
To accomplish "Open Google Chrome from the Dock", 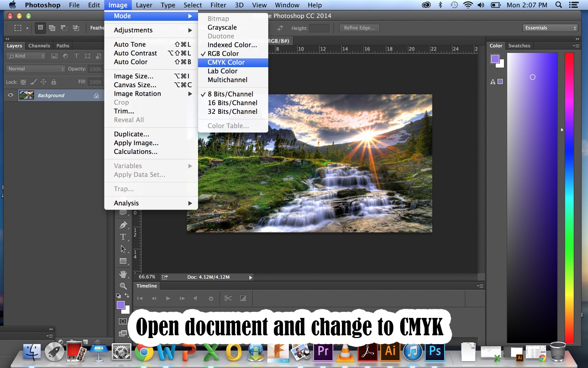I will pos(144,352).
